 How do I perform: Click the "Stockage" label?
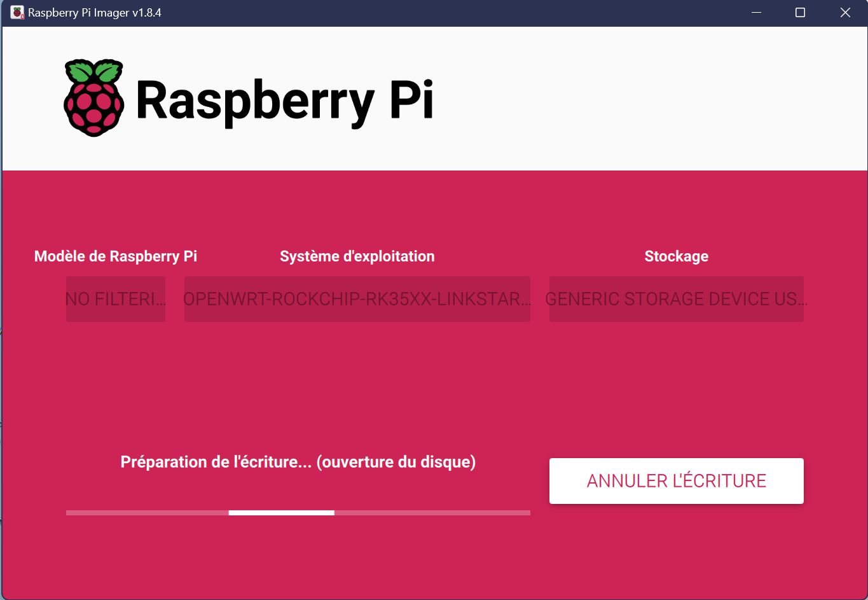click(x=676, y=256)
